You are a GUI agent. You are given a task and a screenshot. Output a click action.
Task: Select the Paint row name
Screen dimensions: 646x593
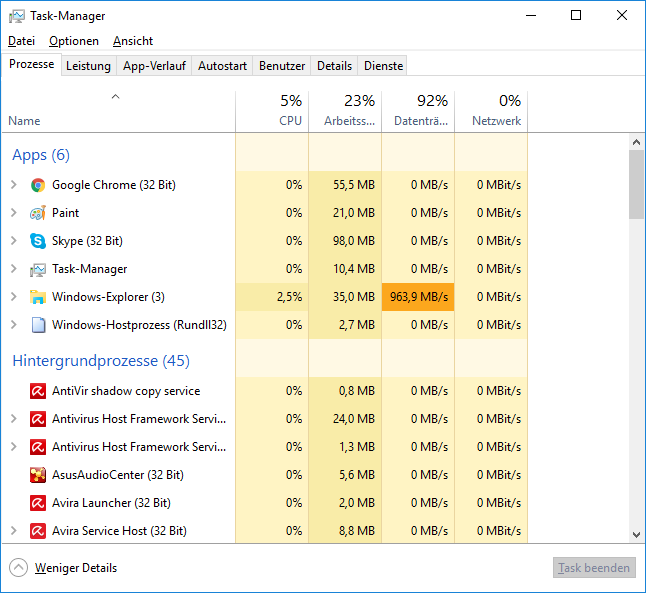point(66,213)
